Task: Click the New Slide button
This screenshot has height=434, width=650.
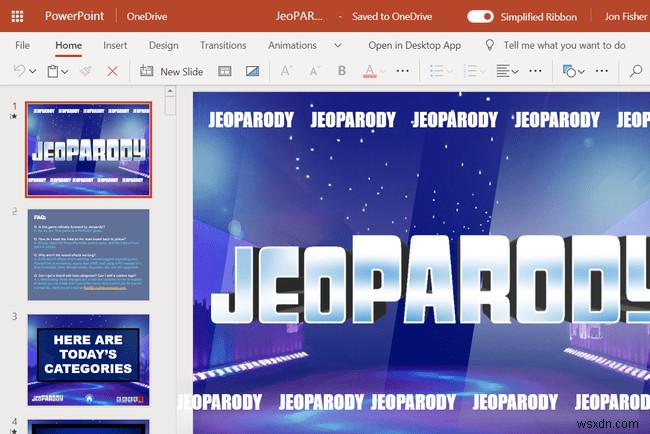Action: [x=172, y=72]
